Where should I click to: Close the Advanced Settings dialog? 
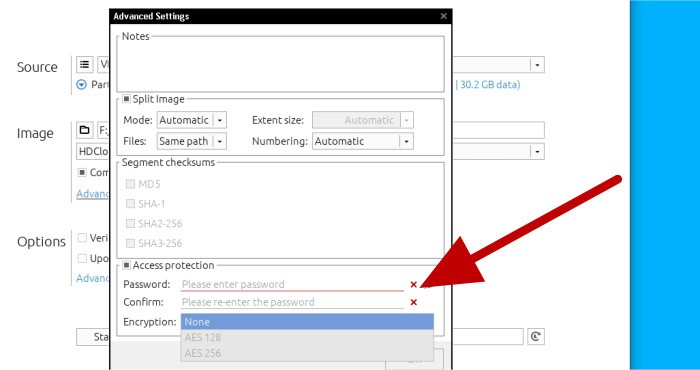pyautogui.click(x=443, y=16)
